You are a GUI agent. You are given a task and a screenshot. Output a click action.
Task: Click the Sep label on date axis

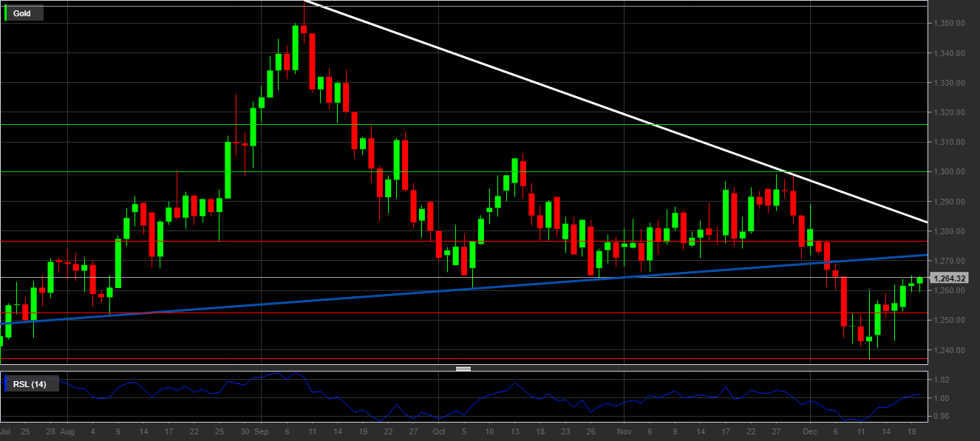coord(261,431)
